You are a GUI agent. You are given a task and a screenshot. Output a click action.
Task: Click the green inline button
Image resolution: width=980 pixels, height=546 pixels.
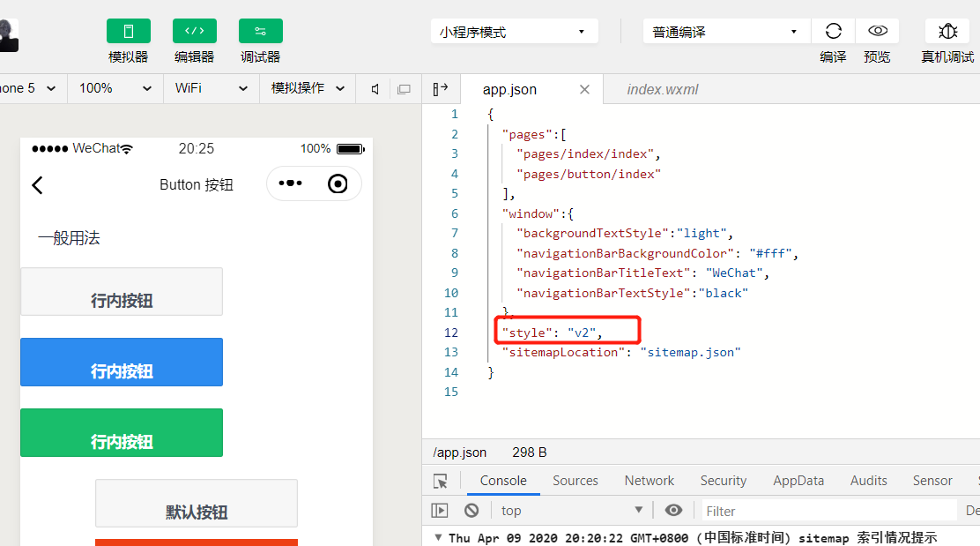pos(122,433)
